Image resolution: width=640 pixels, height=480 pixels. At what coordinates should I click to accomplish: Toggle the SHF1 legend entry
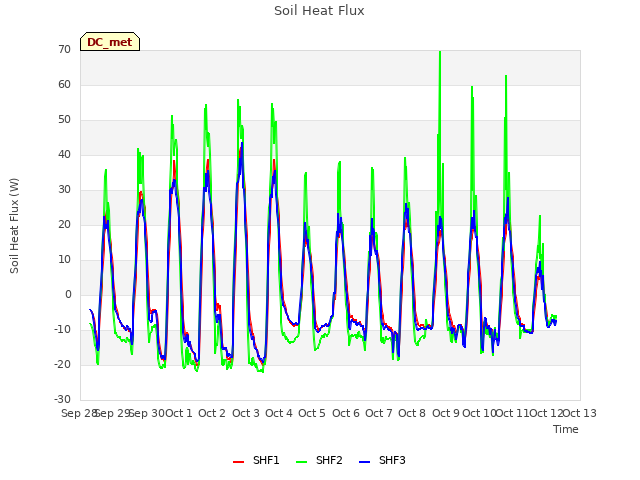pos(256,460)
